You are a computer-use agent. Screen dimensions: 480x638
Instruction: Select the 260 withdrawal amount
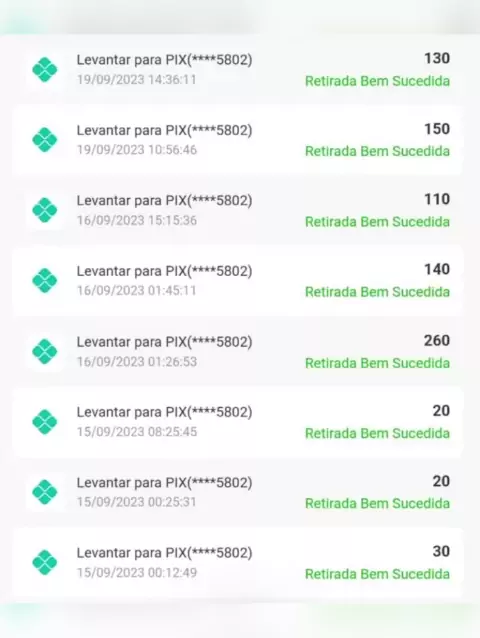[437, 341]
